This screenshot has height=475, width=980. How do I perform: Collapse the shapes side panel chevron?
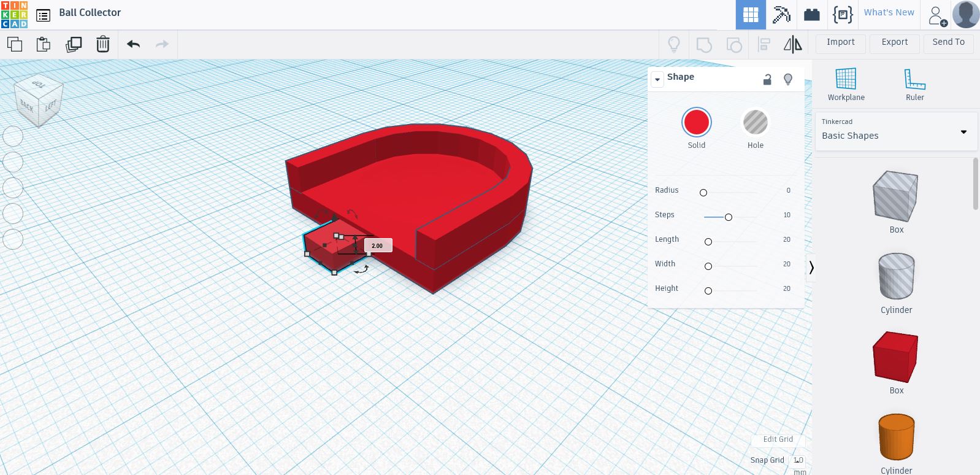point(811,268)
